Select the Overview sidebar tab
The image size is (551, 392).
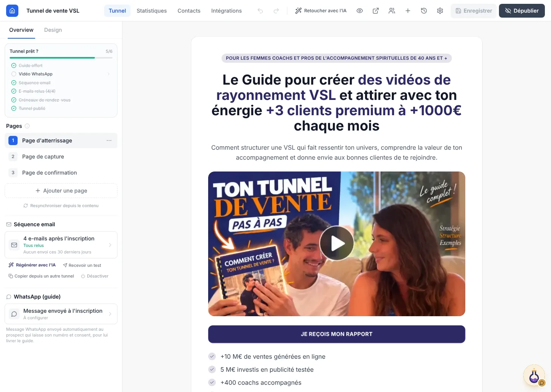click(x=21, y=30)
